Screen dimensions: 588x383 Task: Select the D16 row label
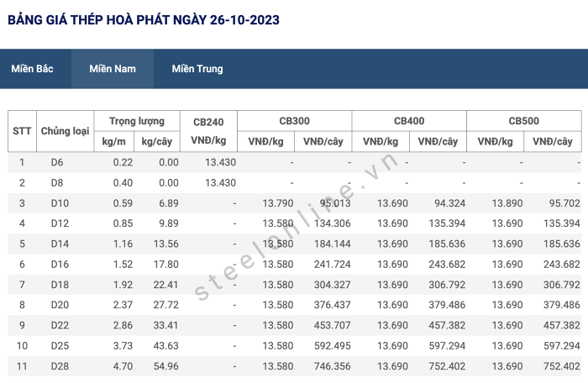tap(60, 265)
